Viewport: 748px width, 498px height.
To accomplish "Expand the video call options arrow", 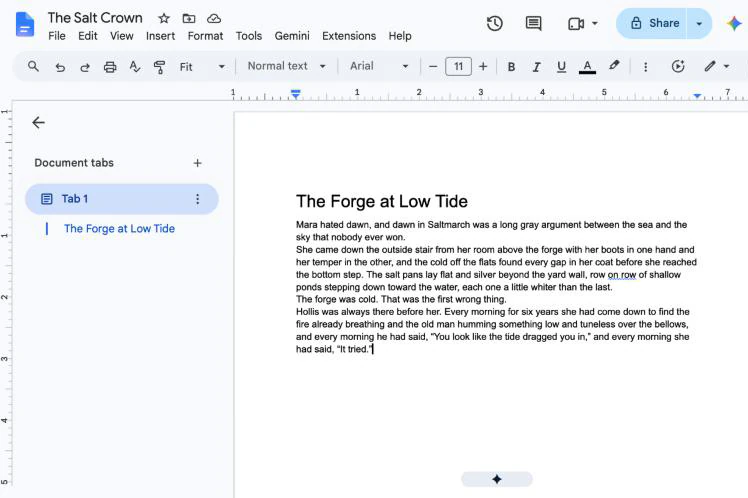I will click(595, 23).
